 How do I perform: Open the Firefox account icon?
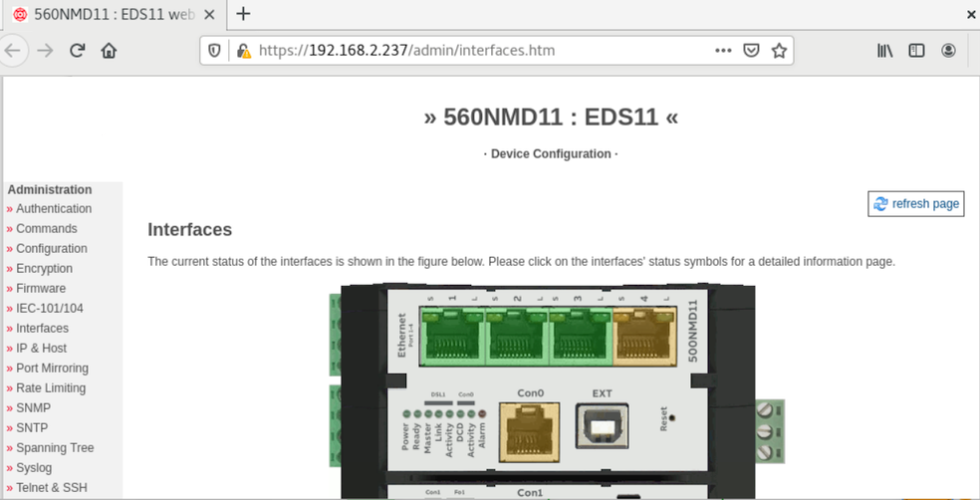(x=948, y=51)
